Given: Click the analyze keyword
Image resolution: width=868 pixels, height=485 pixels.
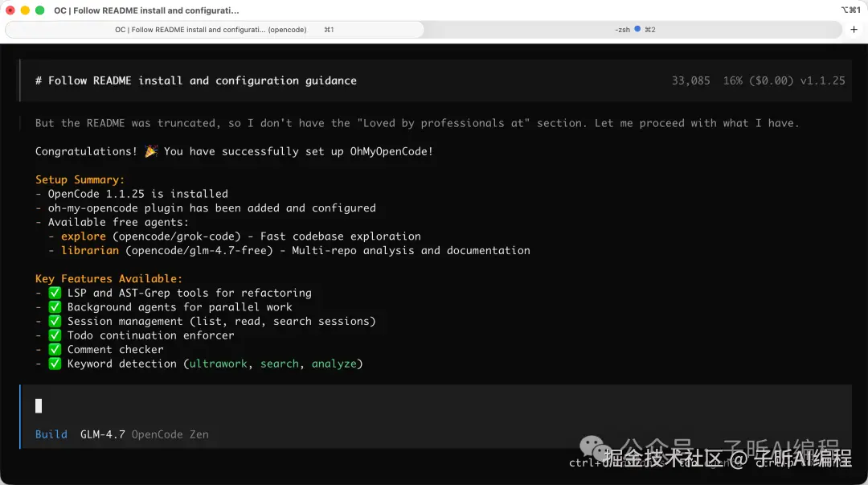Looking at the screenshot, I should tap(334, 364).
